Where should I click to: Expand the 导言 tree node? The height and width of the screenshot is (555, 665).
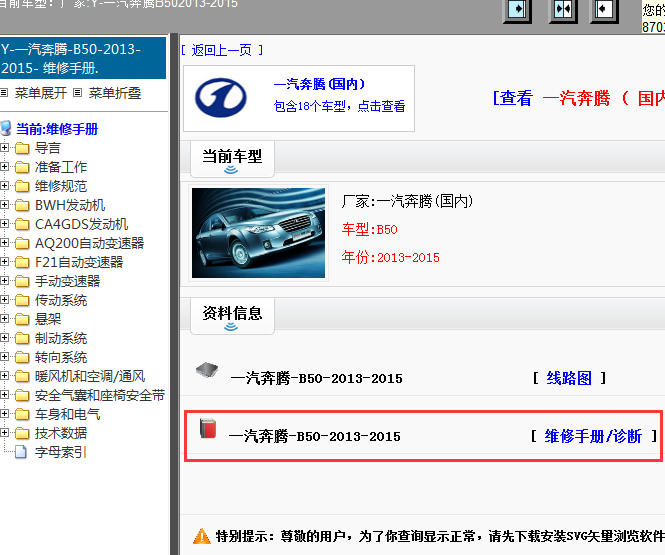click(4, 148)
